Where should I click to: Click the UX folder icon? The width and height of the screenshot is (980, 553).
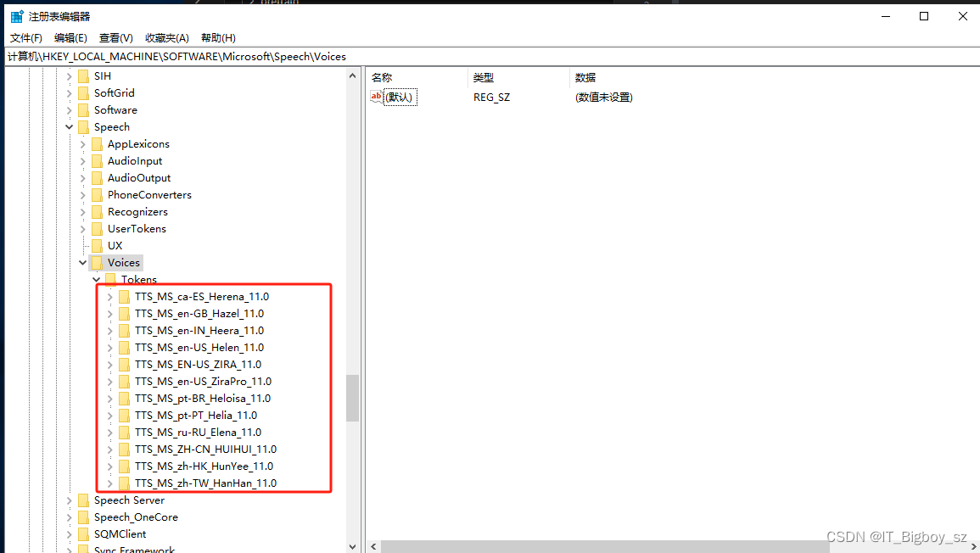point(95,245)
